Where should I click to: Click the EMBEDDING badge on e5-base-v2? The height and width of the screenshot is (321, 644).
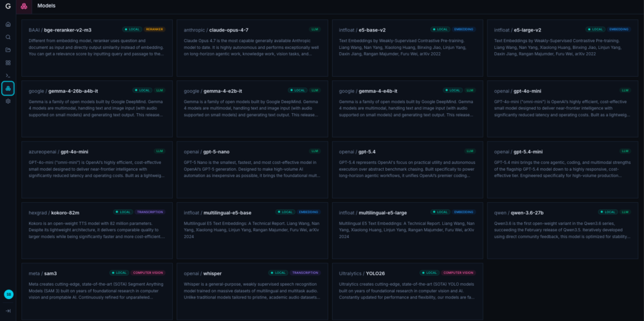(464, 30)
